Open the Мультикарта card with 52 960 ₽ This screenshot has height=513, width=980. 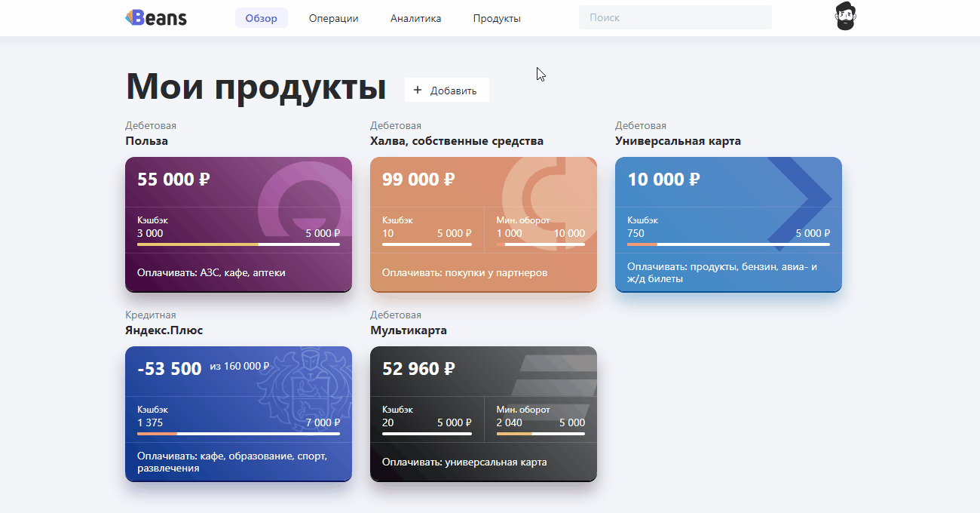[483, 413]
